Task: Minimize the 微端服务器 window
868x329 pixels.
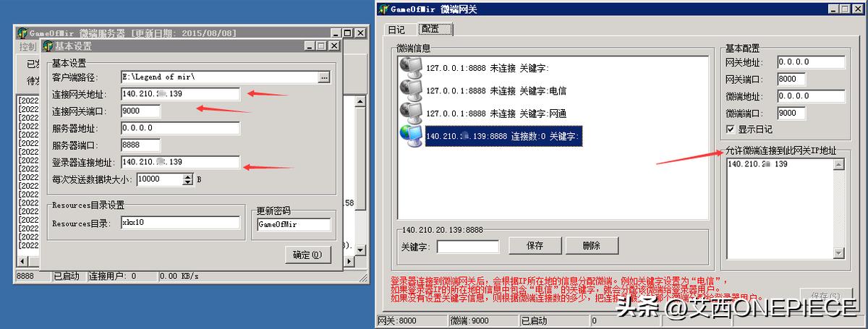Action: tap(336, 33)
